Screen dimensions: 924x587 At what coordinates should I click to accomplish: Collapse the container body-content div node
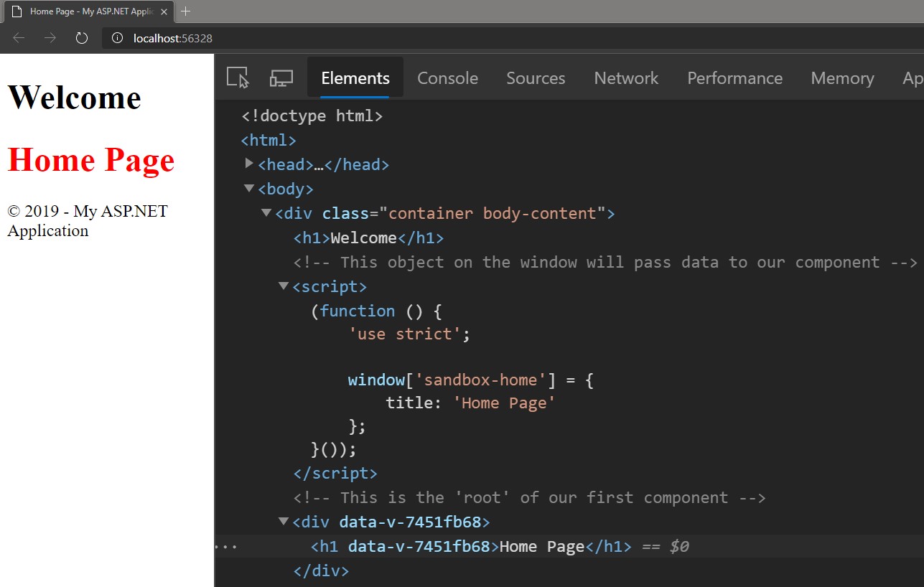coord(266,212)
